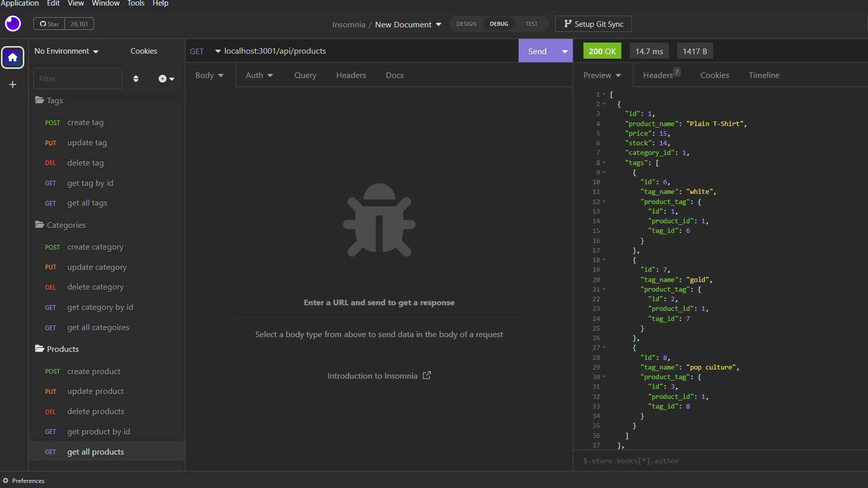Click the JSONPath response filter field
Screen dimensions: 868x488
coord(720,461)
